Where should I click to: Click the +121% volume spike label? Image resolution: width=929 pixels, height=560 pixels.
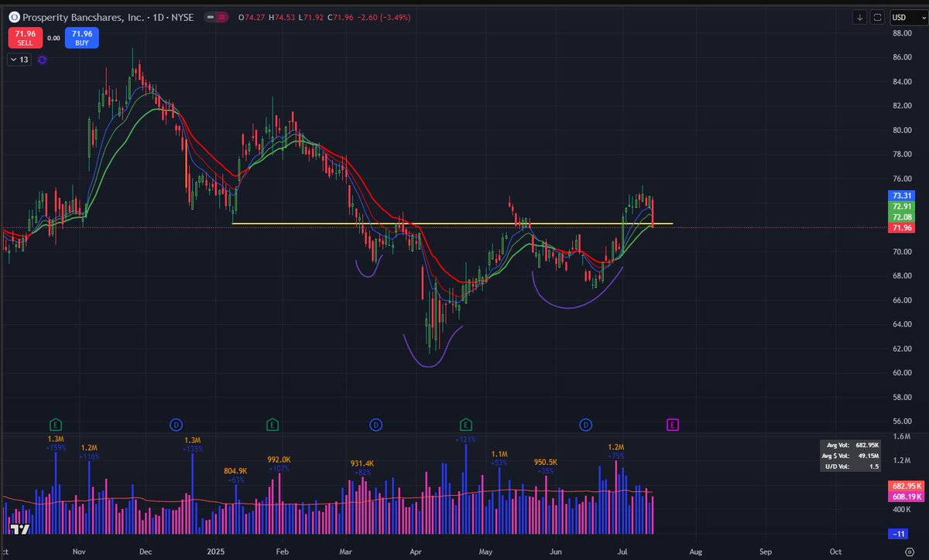[x=465, y=439]
